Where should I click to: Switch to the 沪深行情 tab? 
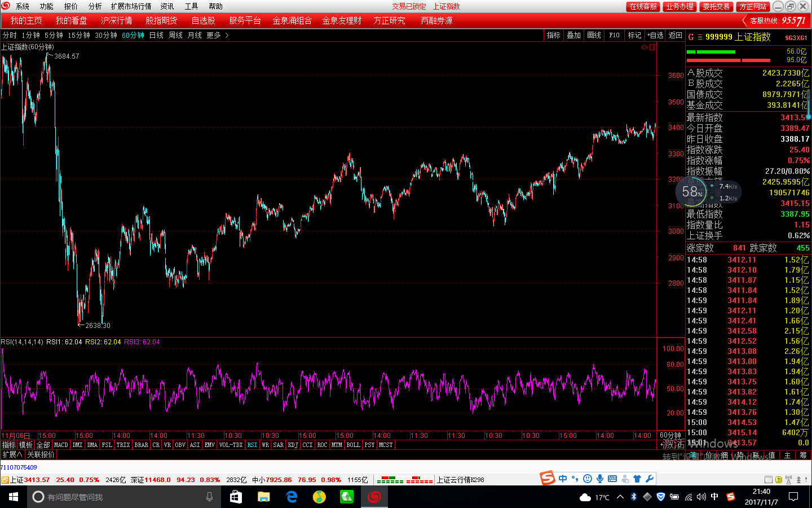pos(117,20)
